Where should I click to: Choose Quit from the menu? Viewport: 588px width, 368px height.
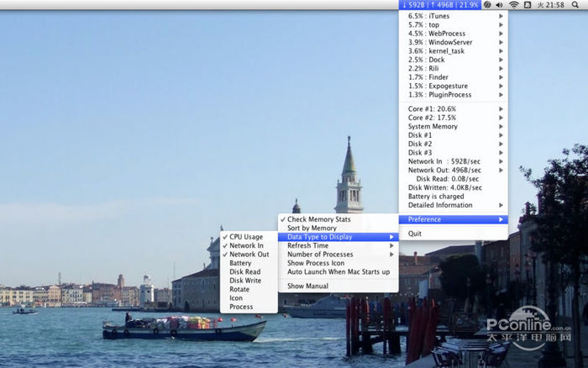[x=415, y=234]
